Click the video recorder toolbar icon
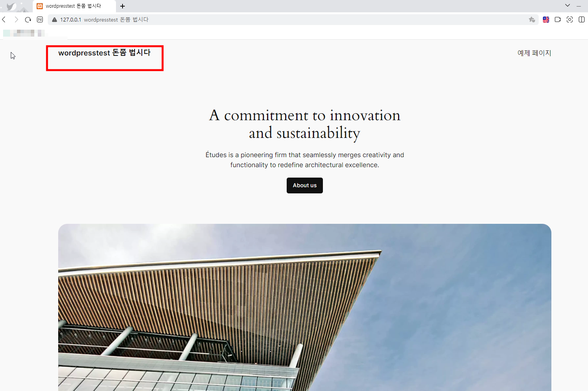 point(558,20)
